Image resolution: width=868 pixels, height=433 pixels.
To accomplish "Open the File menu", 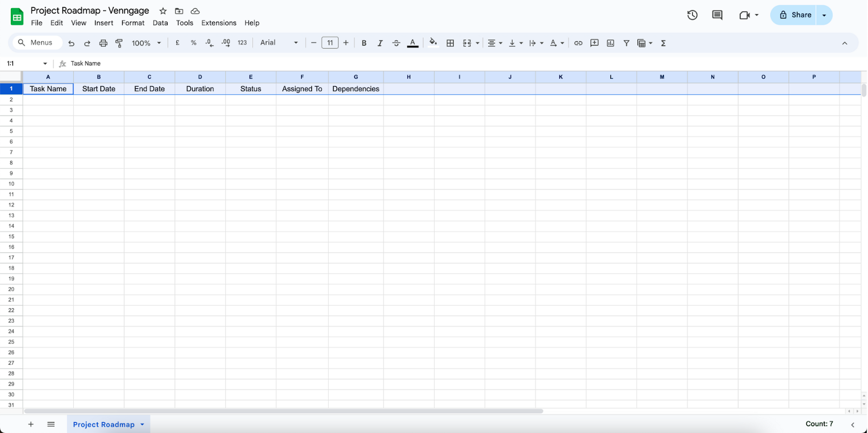I will click(x=37, y=23).
